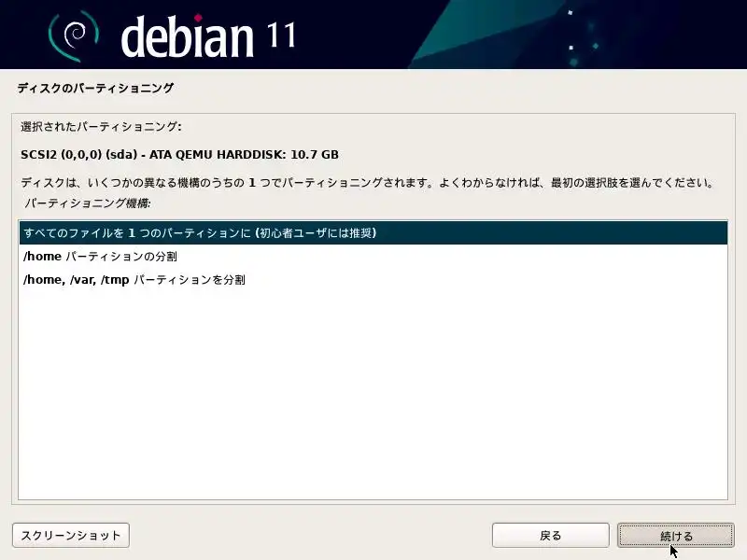747x560 pixels.
Task: Choose the separate /home partition option
Action: 373,256
